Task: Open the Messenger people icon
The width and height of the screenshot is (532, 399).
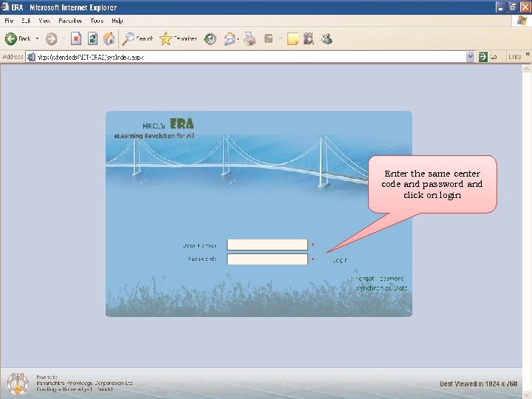Action: click(x=327, y=38)
